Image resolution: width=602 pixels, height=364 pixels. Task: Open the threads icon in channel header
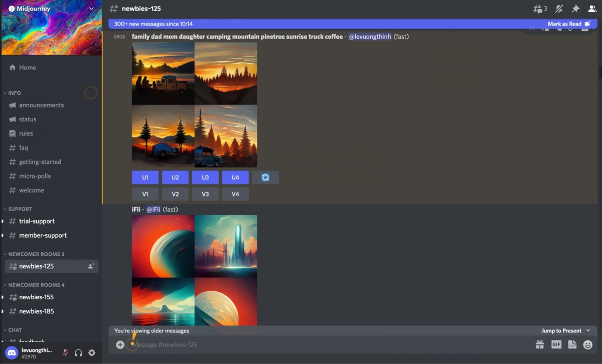point(540,9)
